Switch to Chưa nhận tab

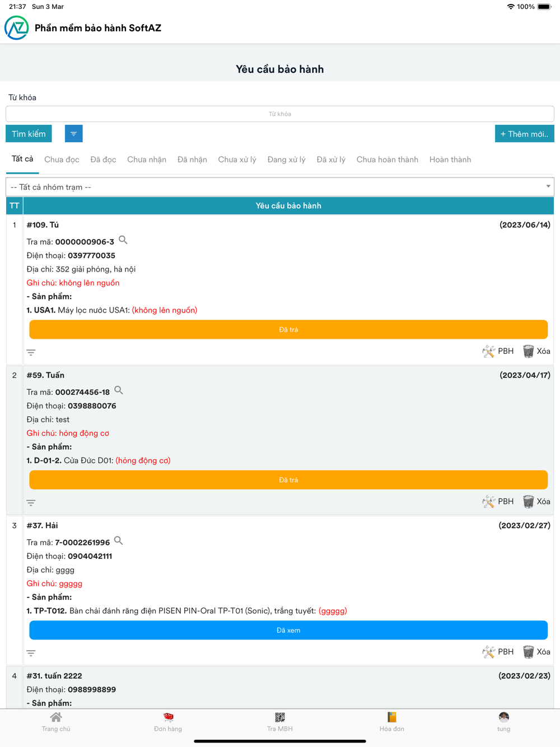coord(147,160)
